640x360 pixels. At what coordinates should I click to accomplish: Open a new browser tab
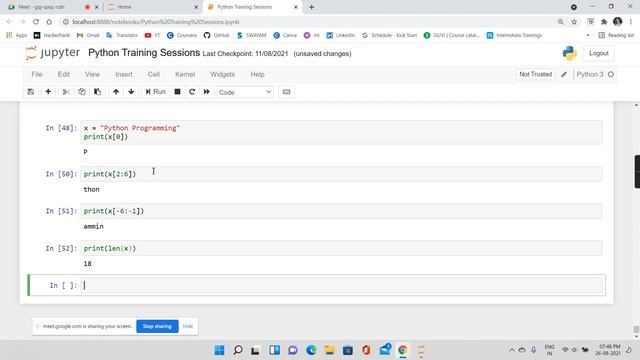[311, 7]
